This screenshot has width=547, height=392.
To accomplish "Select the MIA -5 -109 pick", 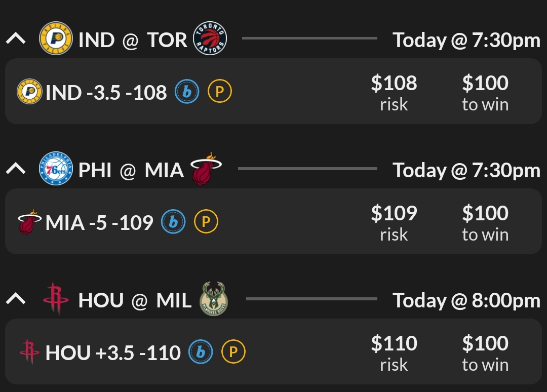I will point(99,223).
